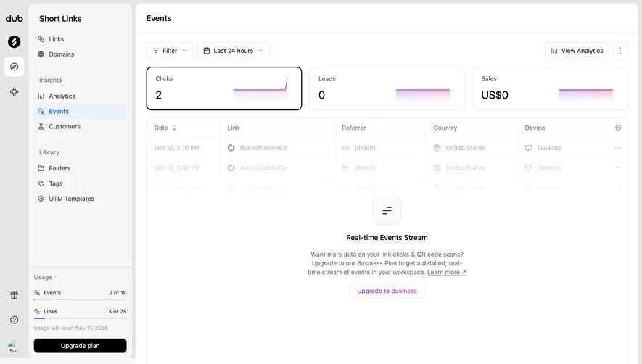
Task: Click Desktop in the 3:10 PM row
Action: pos(549,148)
